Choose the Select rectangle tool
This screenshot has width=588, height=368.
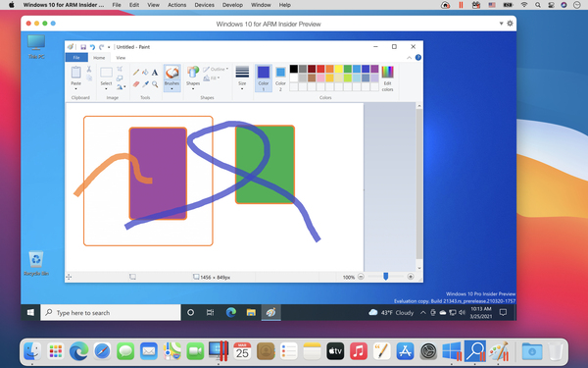[106, 72]
